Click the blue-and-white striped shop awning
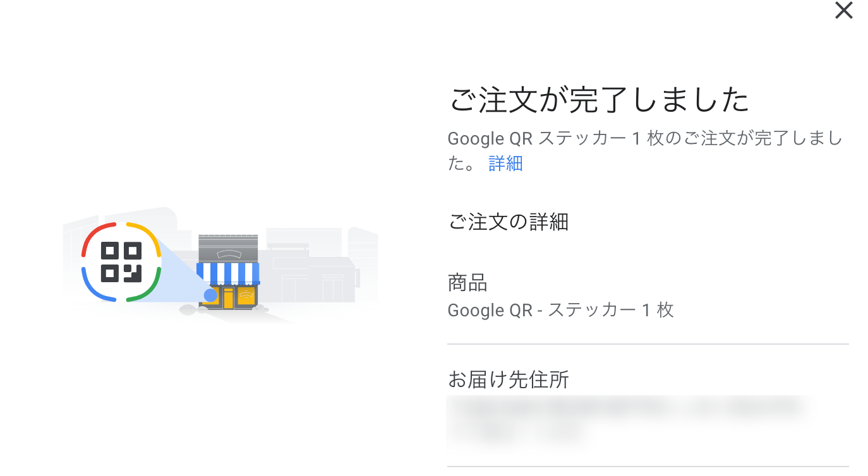Viewport: 868px width, 476px height. point(228,273)
